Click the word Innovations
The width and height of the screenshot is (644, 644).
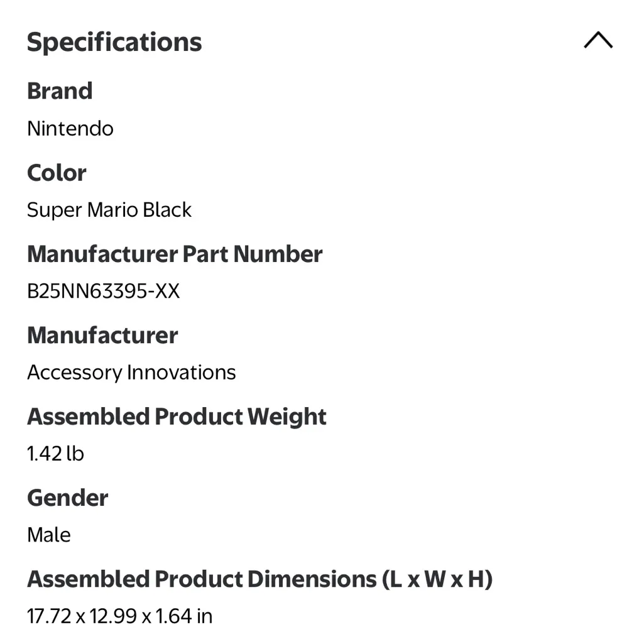(x=182, y=372)
